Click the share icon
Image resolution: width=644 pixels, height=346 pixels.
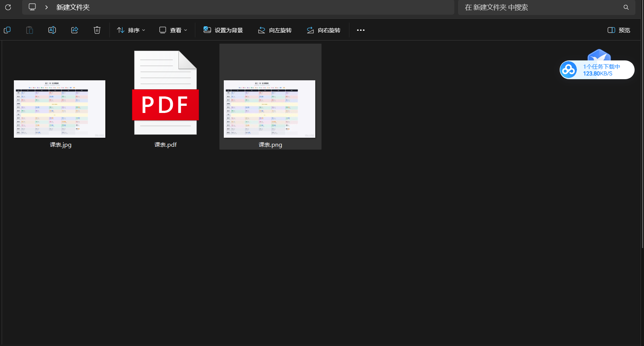[75, 30]
